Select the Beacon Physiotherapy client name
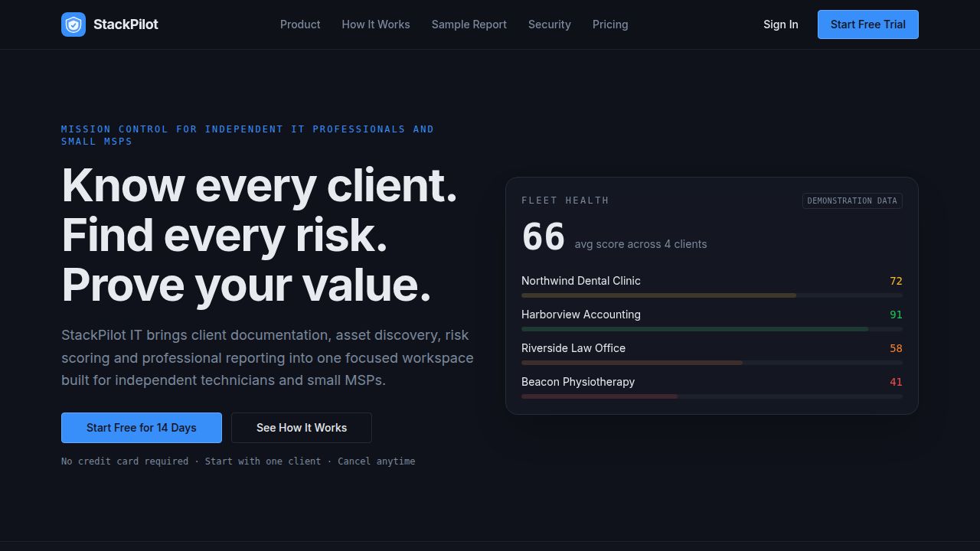 click(x=578, y=382)
